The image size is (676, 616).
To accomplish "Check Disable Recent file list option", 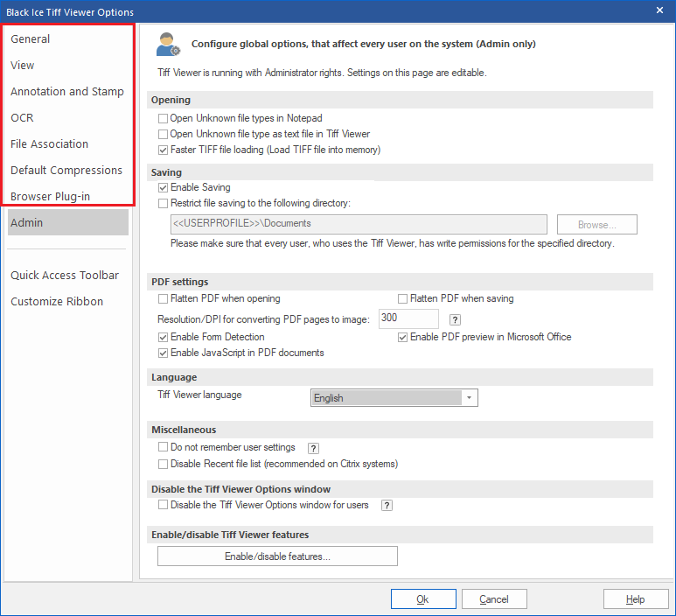I will tap(163, 464).
